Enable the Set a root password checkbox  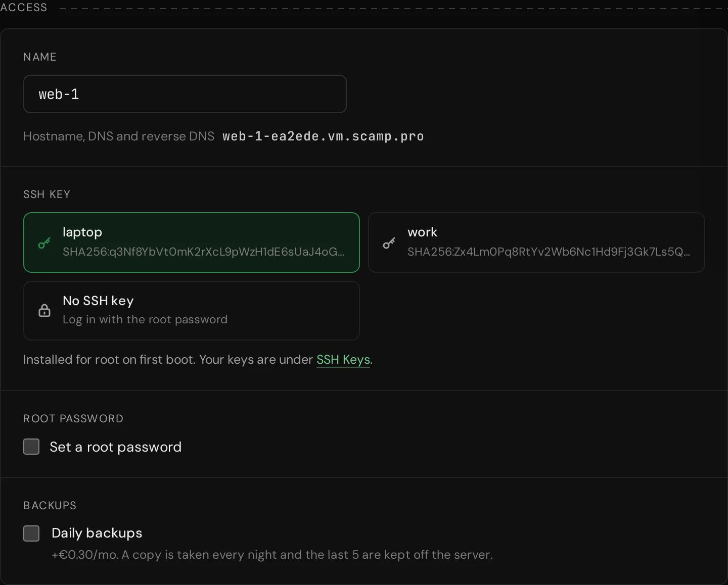31,447
